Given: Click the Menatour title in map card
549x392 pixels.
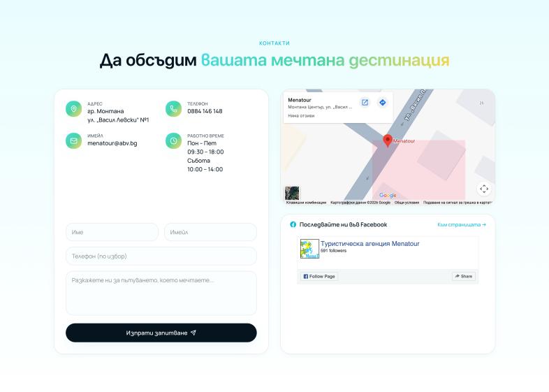Looking at the screenshot, I should point(300,100).
